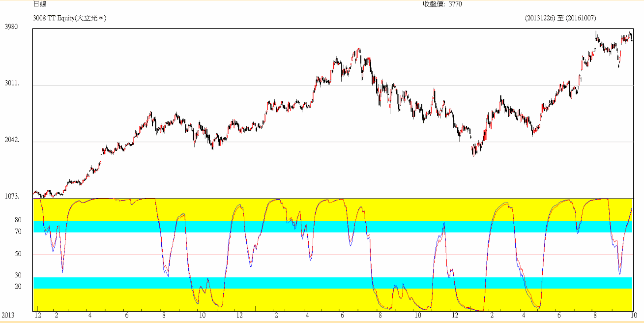
Task: Click the 收盤價: 3770 closing price text
Action: [x=442, y=4]
